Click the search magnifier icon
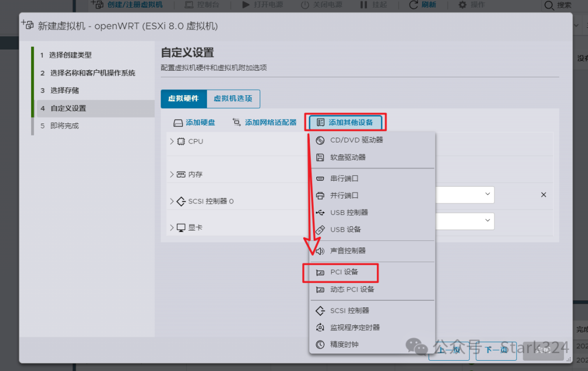The height and width of the screenshot is (371, 588). 549,5
